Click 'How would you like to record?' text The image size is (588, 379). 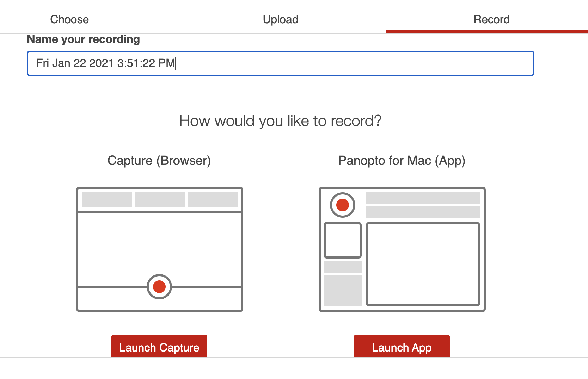coord(281,121)
